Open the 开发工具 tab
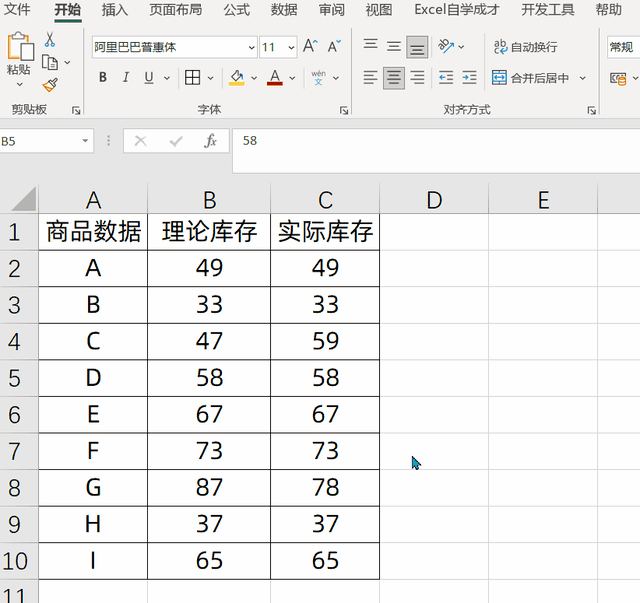This screenshot has height=603, width=640. pos(548,9)
